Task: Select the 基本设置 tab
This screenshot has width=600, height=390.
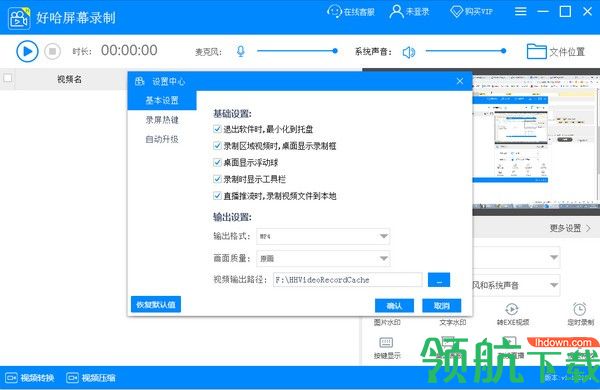Action: (162, 100)
